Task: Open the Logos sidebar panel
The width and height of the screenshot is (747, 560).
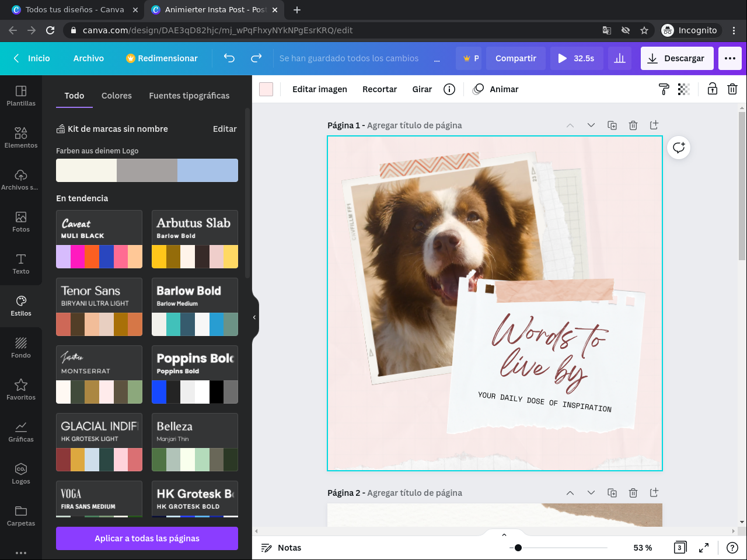Action: [21, 474]
